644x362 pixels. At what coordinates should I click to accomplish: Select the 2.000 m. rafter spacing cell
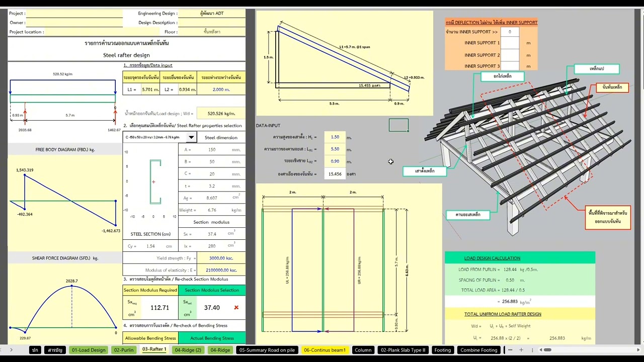click(x=221, y=89)
